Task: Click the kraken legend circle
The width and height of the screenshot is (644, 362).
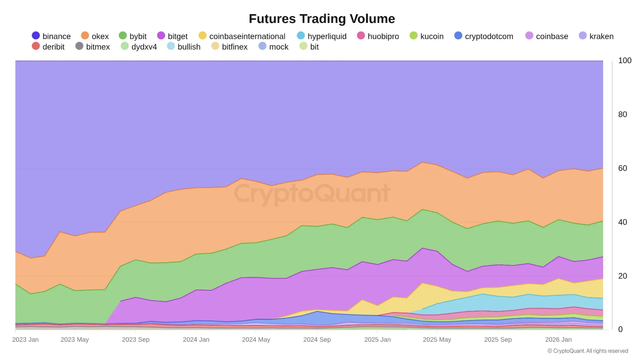Action: tap(583, 36)
